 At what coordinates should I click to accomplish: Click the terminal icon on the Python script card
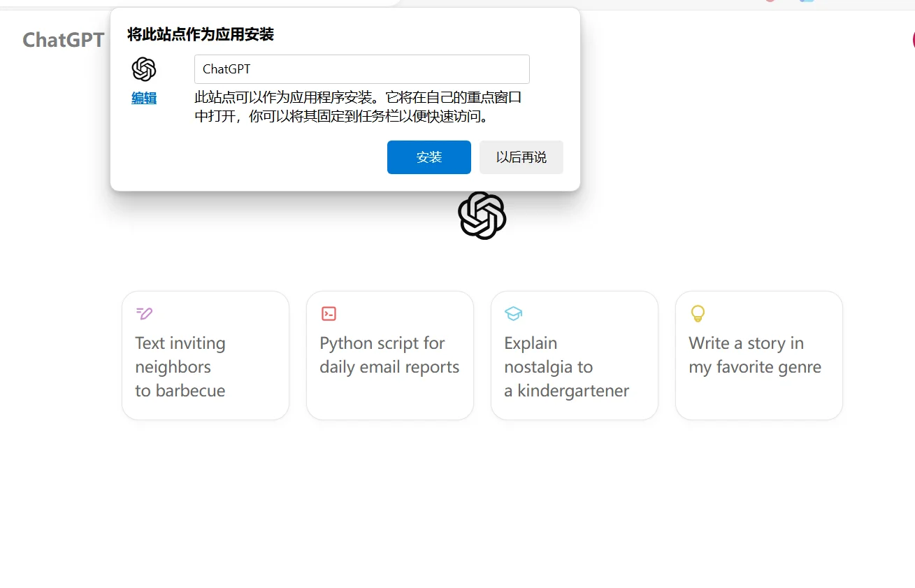[x=329, y=313]
